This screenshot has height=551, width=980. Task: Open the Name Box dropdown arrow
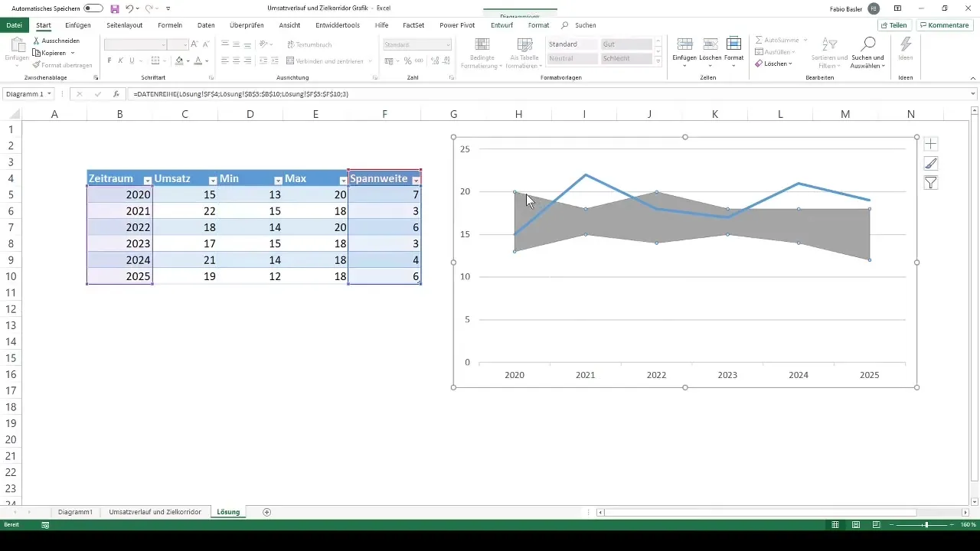(50, 93)
